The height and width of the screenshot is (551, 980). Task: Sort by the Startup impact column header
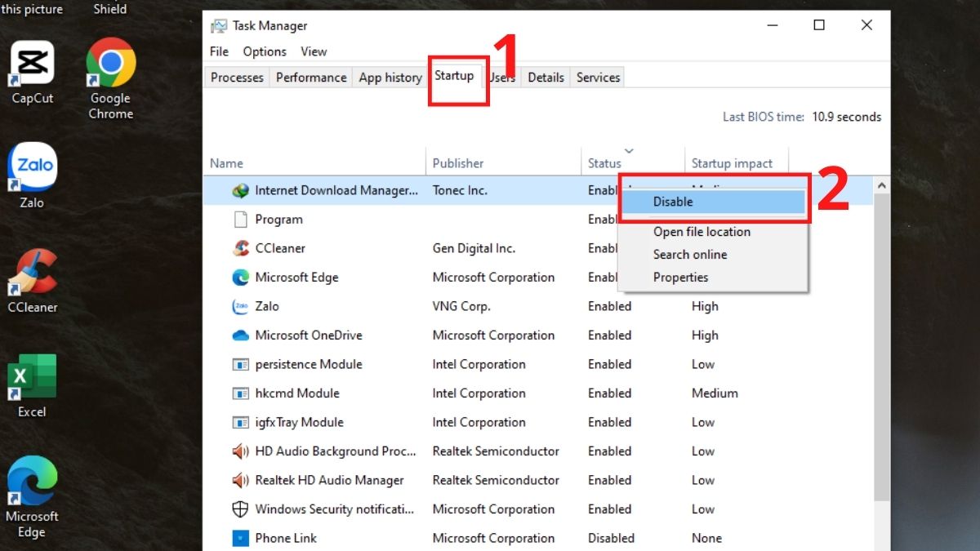click(736, 163)
